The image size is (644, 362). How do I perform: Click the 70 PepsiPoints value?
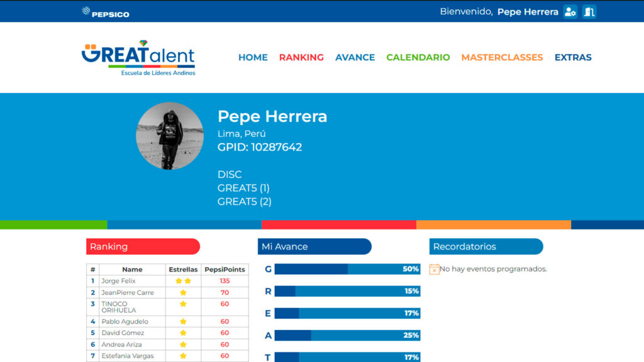click(x=225, y=293)
